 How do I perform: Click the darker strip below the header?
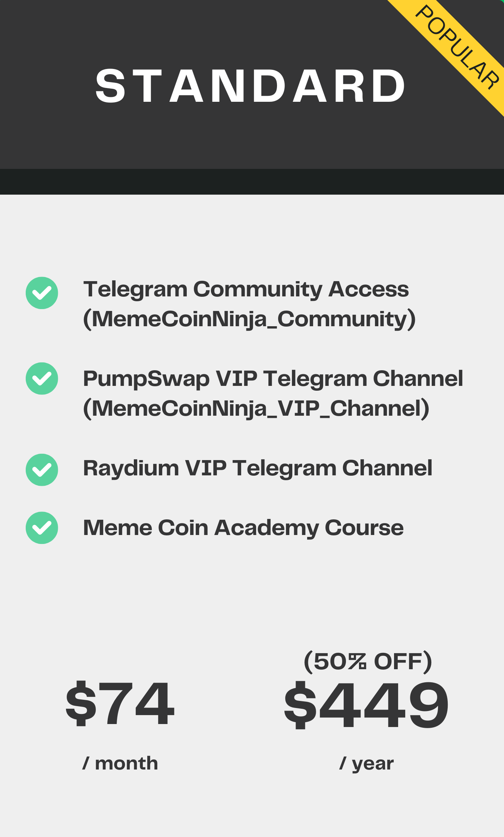tap(252, 182)
